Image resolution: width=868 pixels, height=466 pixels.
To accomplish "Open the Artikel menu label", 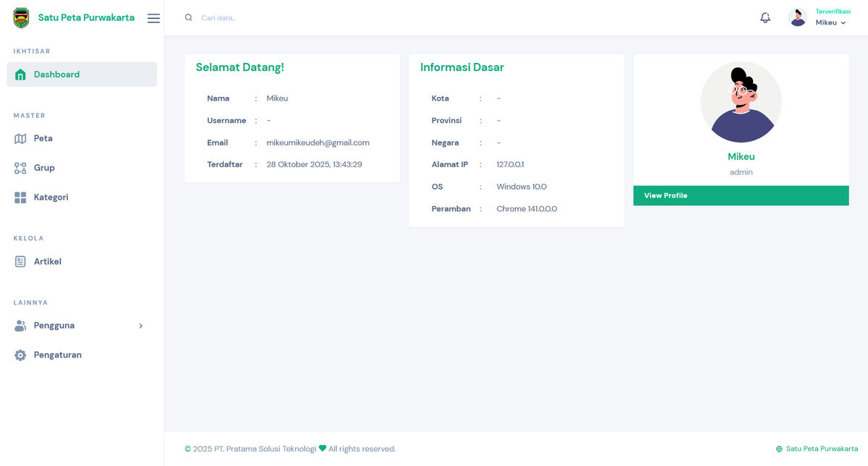I will click(x=48, y=262).
